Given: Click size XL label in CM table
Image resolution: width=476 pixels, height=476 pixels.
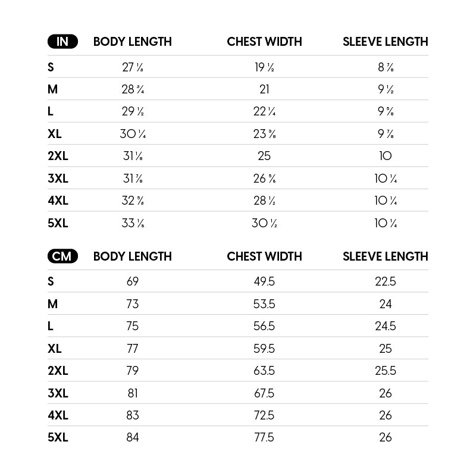Looking at the screenshot, I should [x=55, y=349].
